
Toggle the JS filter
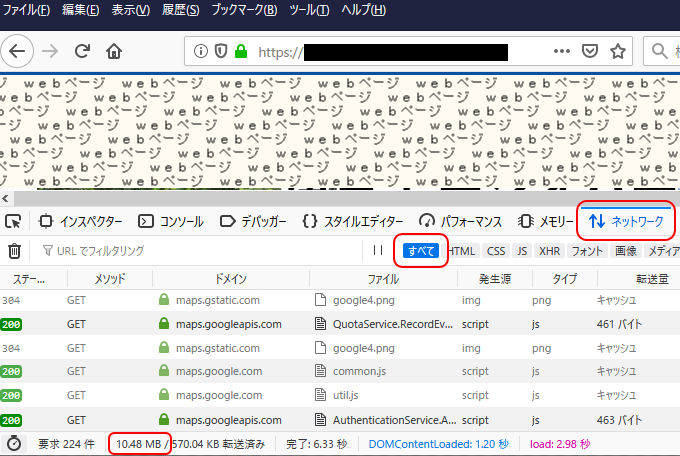(522, 251)
